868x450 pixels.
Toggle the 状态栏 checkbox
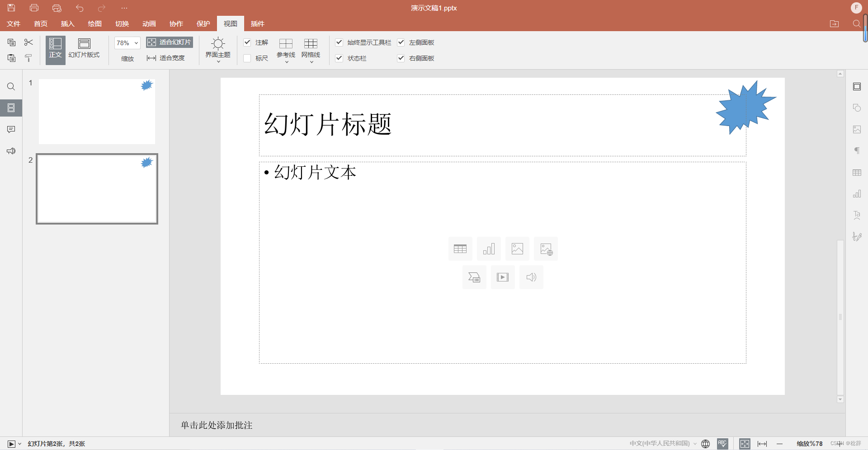pos(339,58)
